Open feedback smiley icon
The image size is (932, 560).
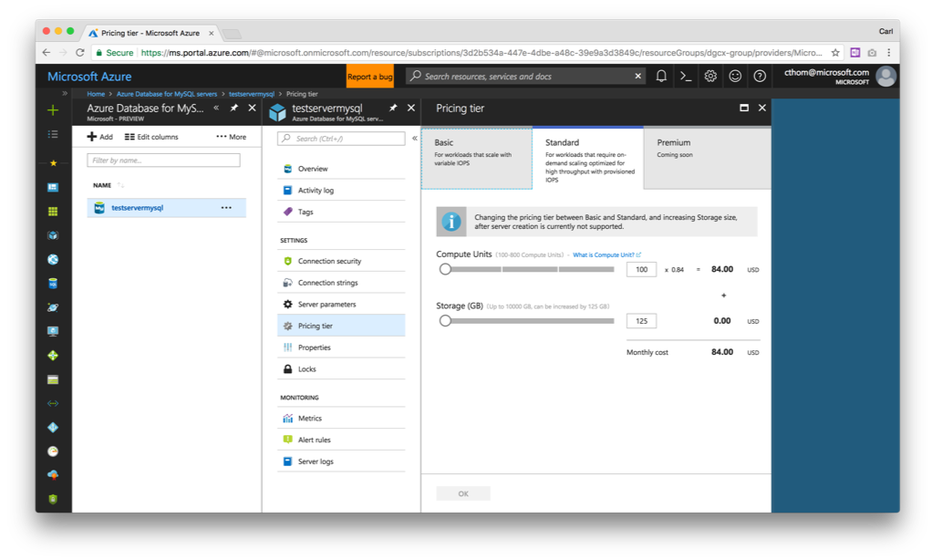(735, 76)
